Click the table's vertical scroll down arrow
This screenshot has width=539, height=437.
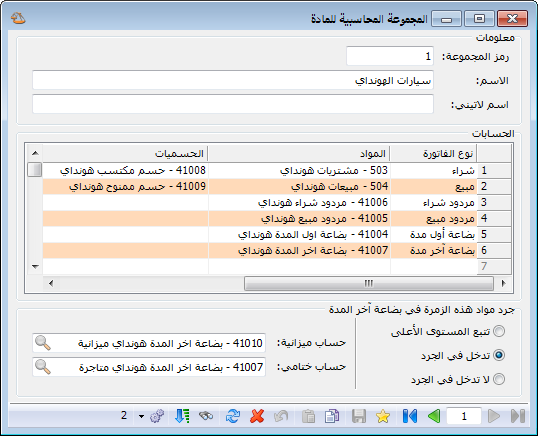click(x=35, y=266)
